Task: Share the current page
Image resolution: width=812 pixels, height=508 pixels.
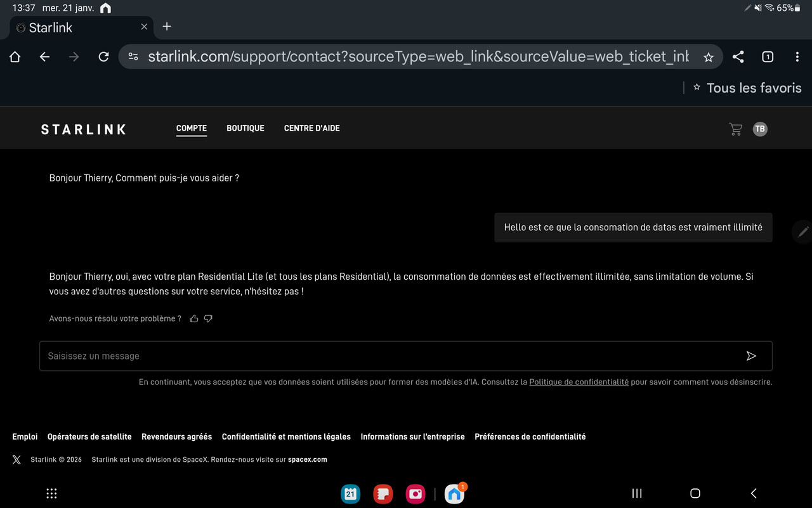Action: click(x=738, y=56)
